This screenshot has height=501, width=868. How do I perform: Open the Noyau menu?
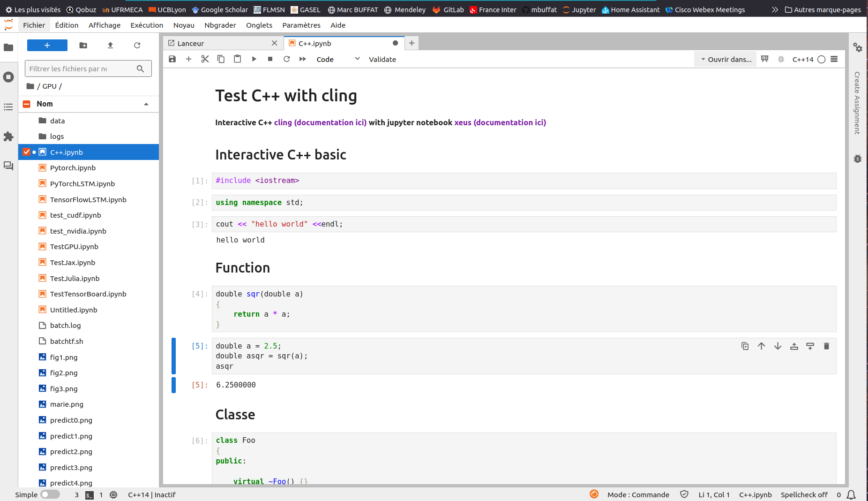tap(183, 25)
